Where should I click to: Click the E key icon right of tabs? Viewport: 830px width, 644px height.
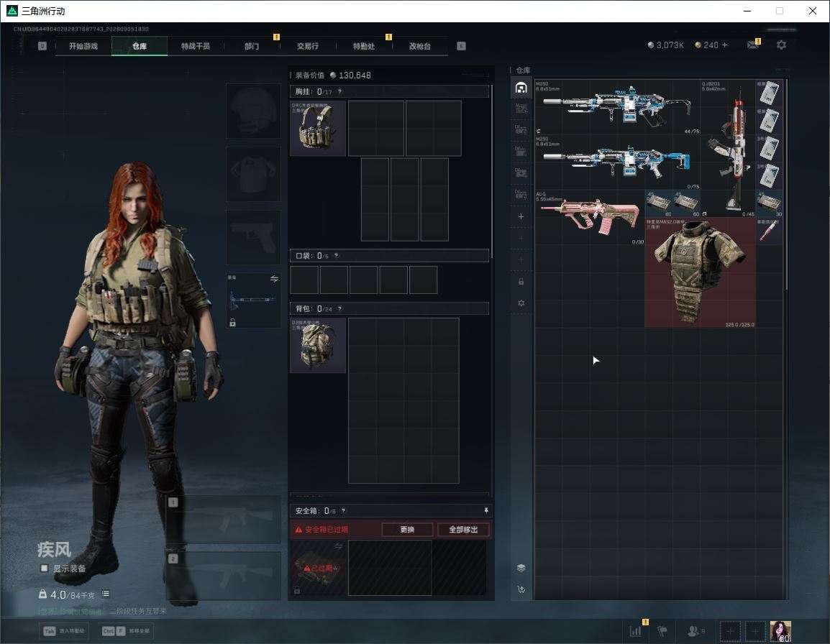pos(461,46)
